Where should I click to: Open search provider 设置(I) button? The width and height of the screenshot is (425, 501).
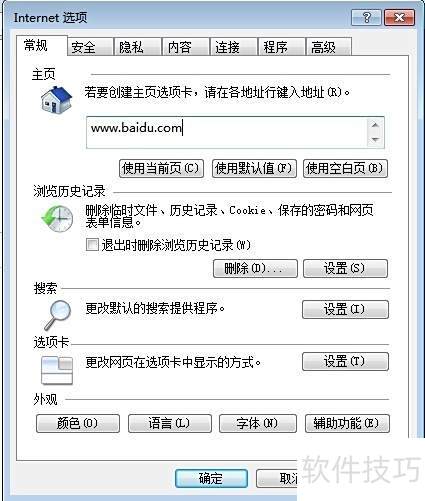345,309
